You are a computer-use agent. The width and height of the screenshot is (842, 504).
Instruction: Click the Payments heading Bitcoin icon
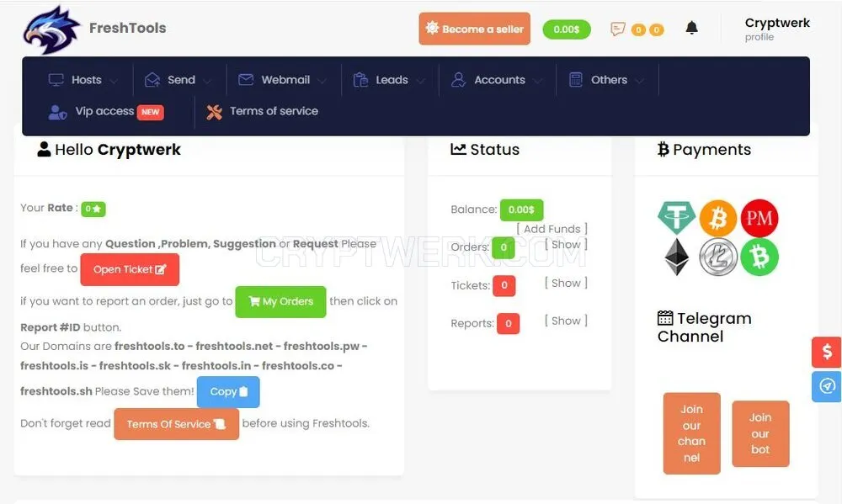click(663, 149)
